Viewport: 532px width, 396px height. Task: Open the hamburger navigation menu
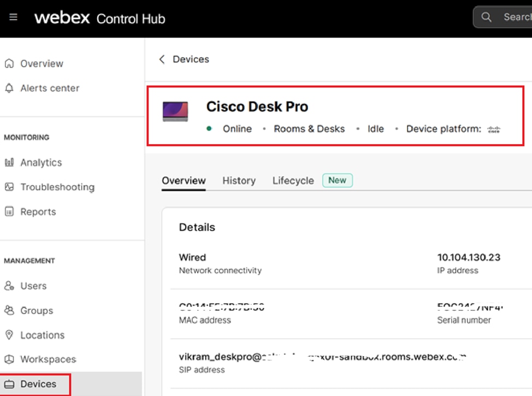pyautogui.click(x=13, y=17)
